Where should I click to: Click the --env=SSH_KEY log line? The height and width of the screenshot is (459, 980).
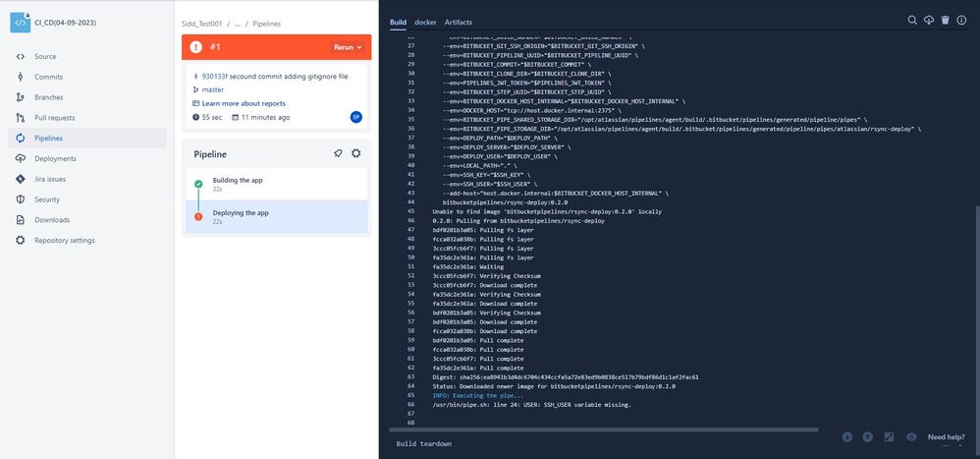click(x=486, y=175)
